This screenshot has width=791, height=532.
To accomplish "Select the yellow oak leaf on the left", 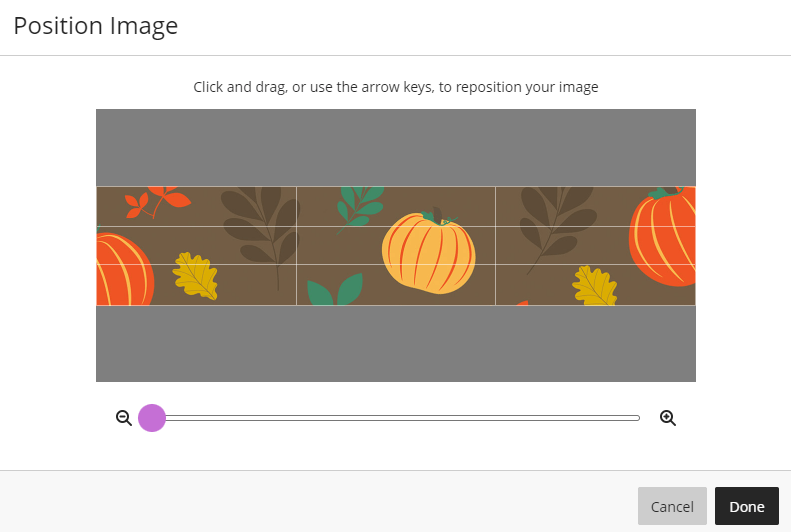I will (196, 275).
